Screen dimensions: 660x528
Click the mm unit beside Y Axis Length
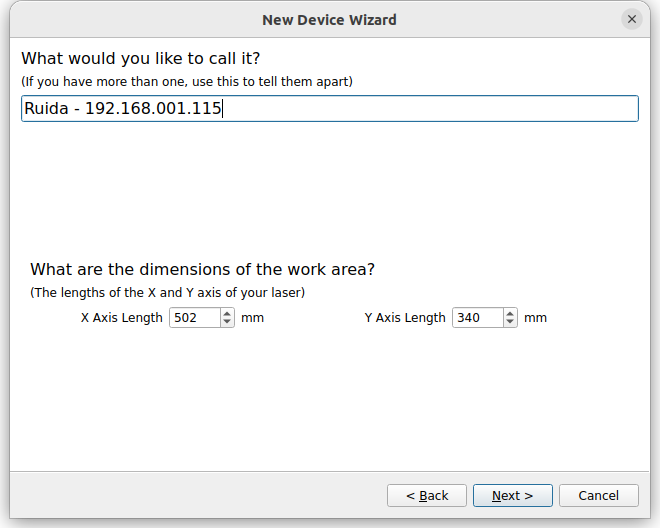point(535,318)
